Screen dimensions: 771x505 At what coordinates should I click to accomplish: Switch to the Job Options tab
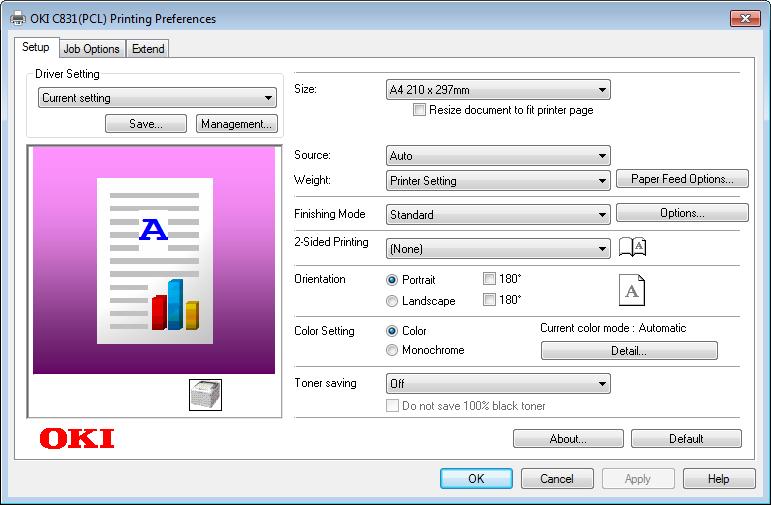point(92,49)
